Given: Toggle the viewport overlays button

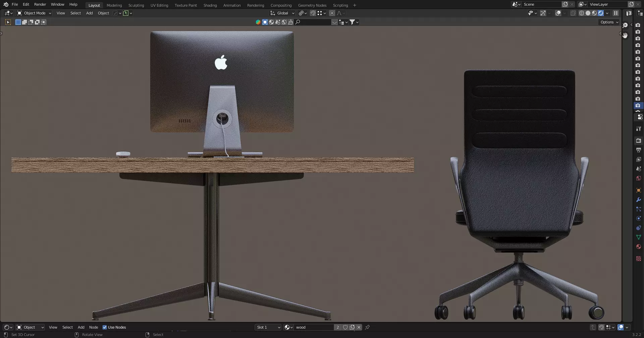Looking at the screenshot, I should (x=558, y=13).
